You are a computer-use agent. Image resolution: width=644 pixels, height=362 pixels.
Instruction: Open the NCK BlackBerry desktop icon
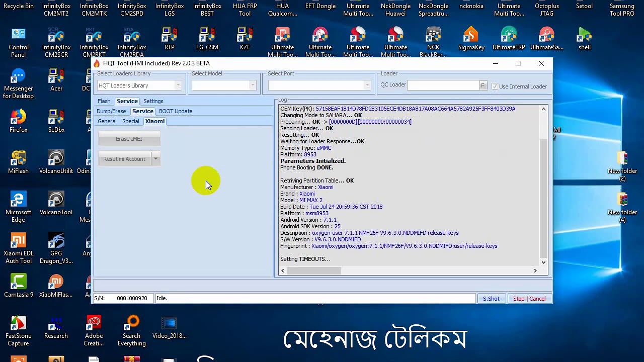433,42
